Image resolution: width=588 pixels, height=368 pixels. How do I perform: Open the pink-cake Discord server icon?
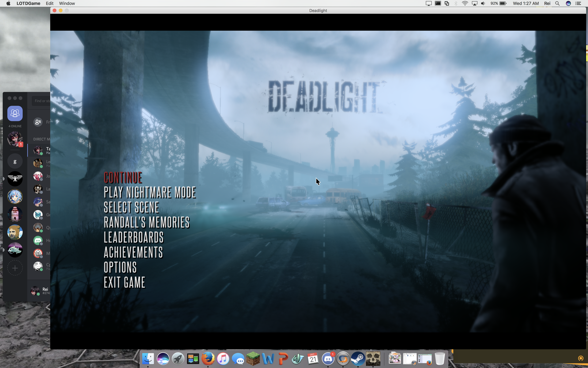[15, 214]
